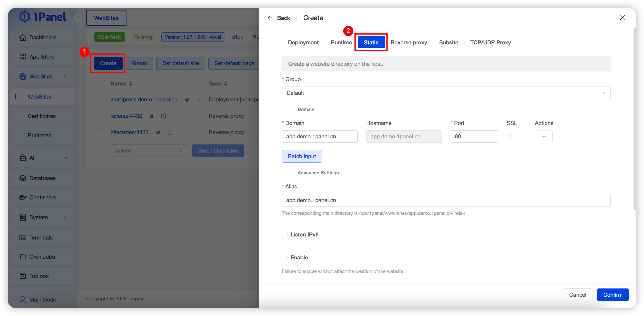Select the TCP/UDP Proxy tab

[490, 42]
